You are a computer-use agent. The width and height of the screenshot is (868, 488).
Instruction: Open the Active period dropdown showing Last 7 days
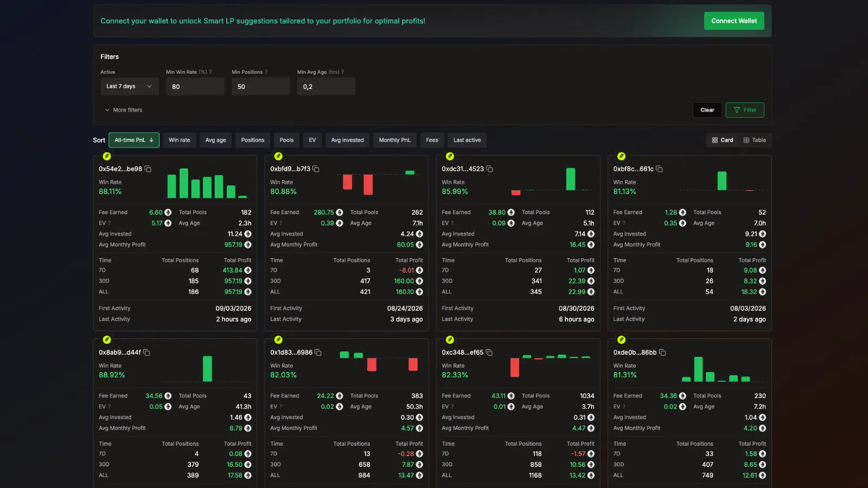coord(130,87)
